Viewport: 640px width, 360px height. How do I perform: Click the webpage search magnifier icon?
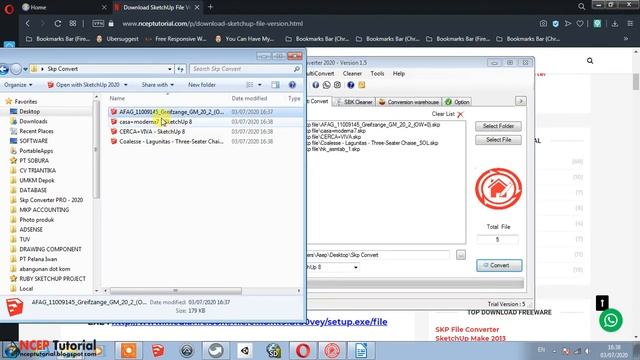pyautogui.click(x=590, y=61)
